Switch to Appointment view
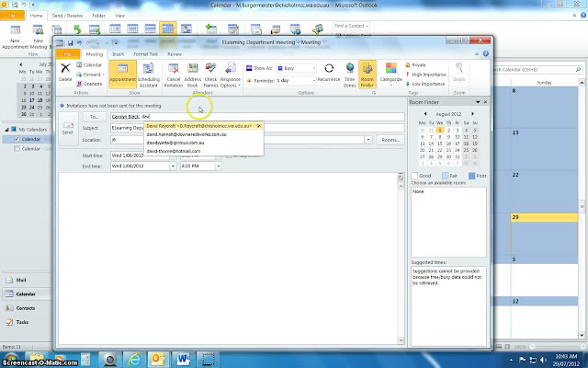588x368 pixels. click(122, 74)
